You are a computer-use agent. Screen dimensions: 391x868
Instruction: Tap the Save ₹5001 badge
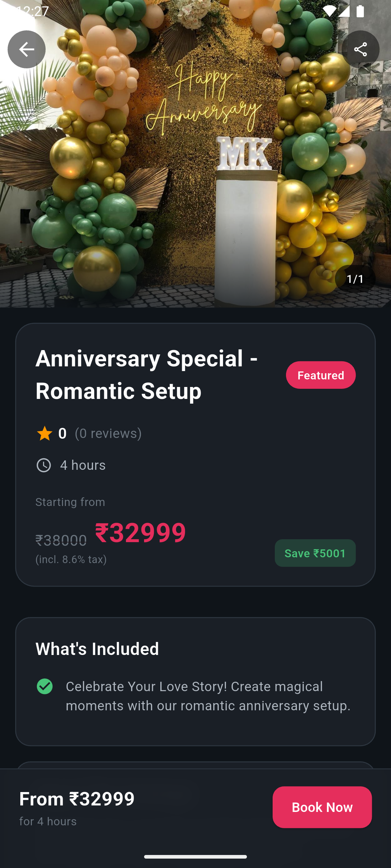(315, 553)
